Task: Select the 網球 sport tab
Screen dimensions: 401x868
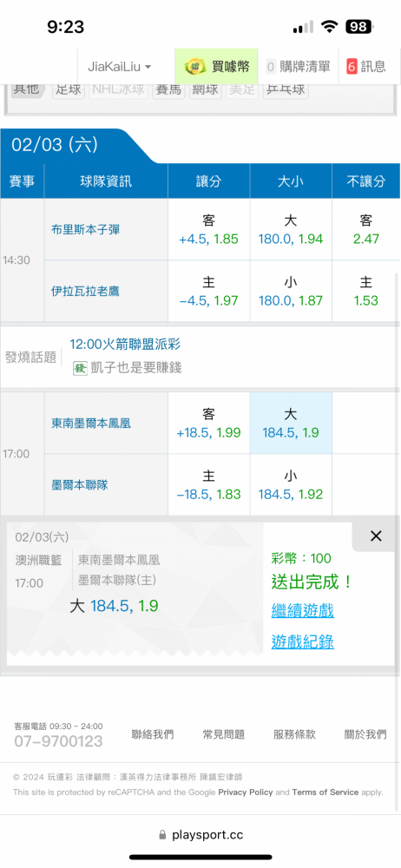Action: point(205,89)
